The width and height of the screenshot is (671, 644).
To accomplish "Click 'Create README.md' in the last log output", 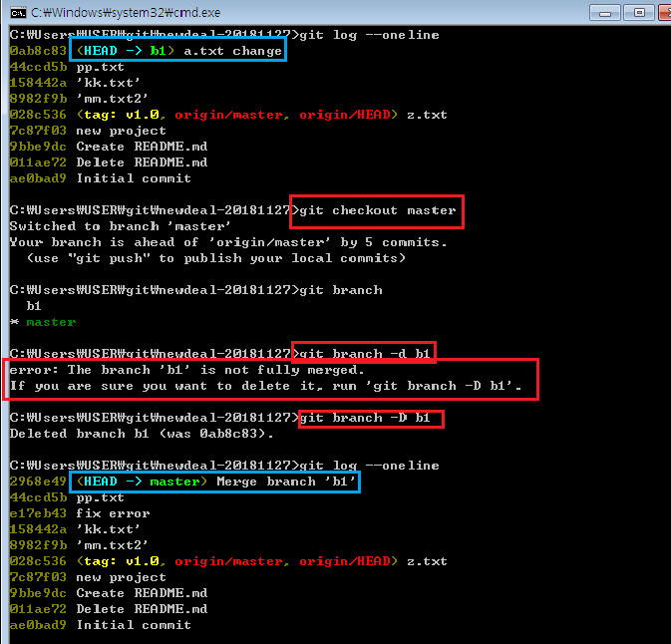I will pos(142,593).
